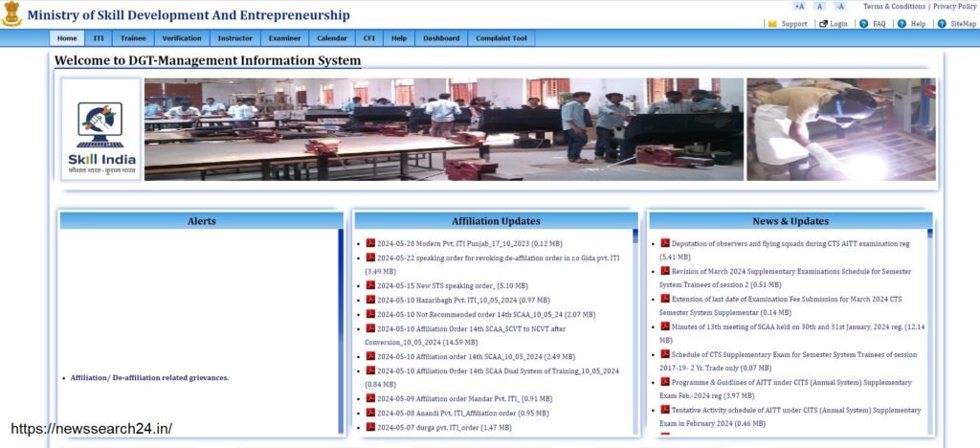Click the Alerts panel scrollbar
This screenshot has height=448, width=980.
coord(341,331)
